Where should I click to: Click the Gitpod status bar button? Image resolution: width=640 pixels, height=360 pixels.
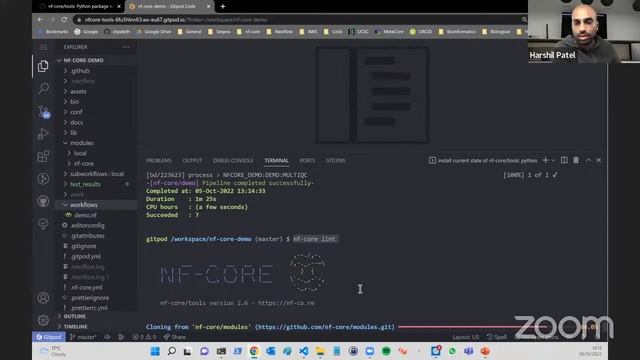click(49, 337)
